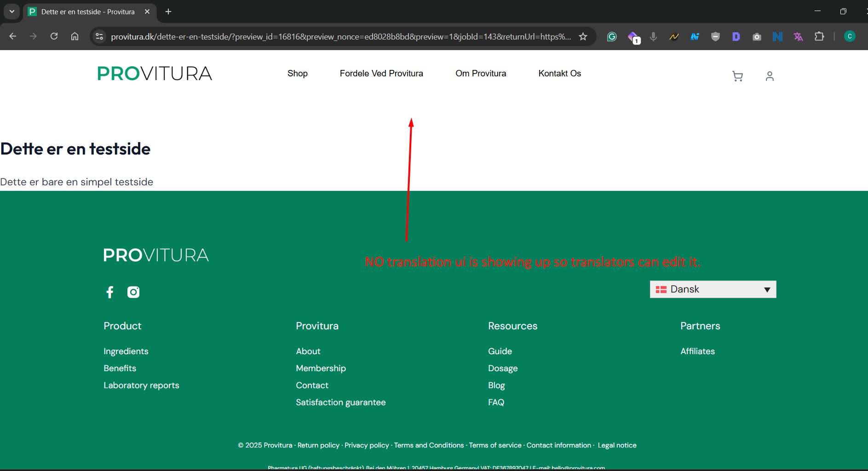Open the purple D extension
This screenshot has width=868, height=471.
click(x=736, y=37)
